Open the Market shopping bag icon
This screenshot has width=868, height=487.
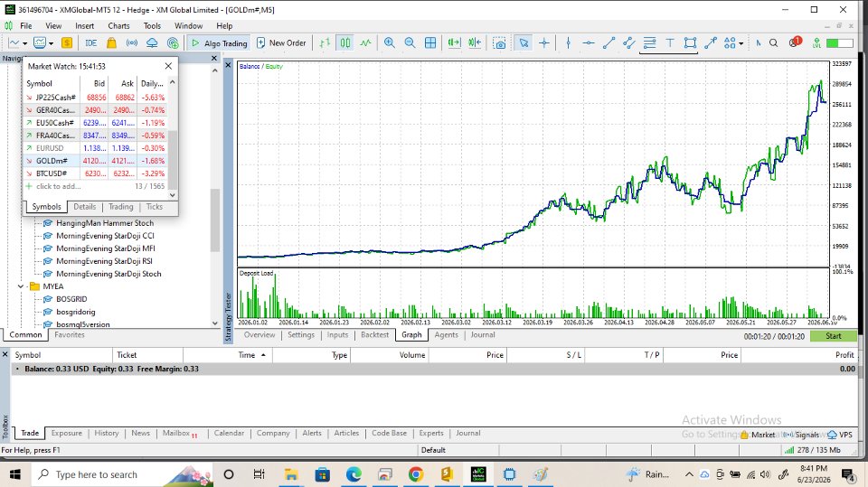112,42
